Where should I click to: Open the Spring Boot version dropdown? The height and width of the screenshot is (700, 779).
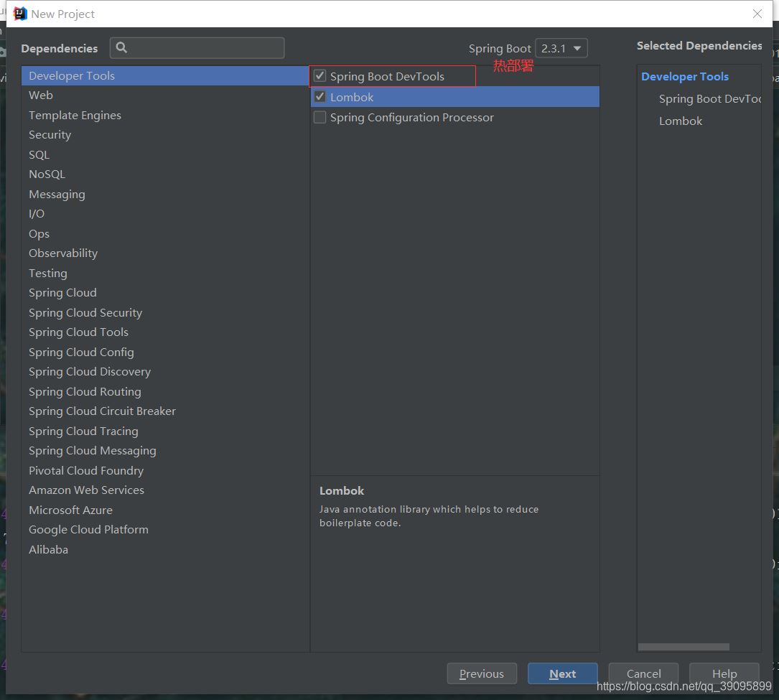[561, 48]
